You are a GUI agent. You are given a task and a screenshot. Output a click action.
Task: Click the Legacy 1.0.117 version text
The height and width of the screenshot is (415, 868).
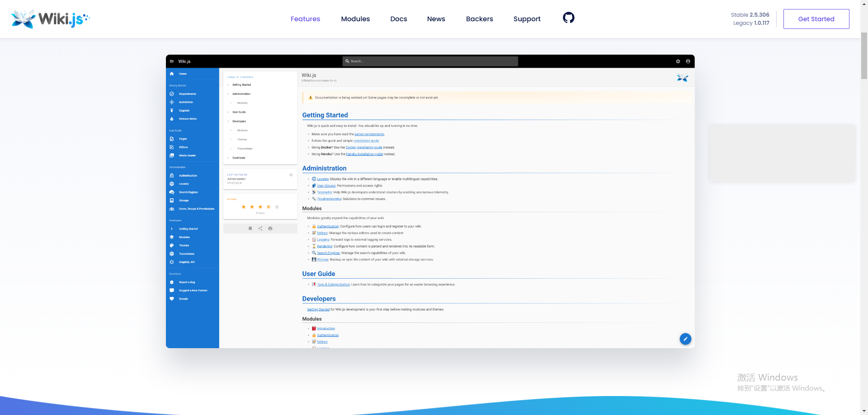[x=751, y=23]
